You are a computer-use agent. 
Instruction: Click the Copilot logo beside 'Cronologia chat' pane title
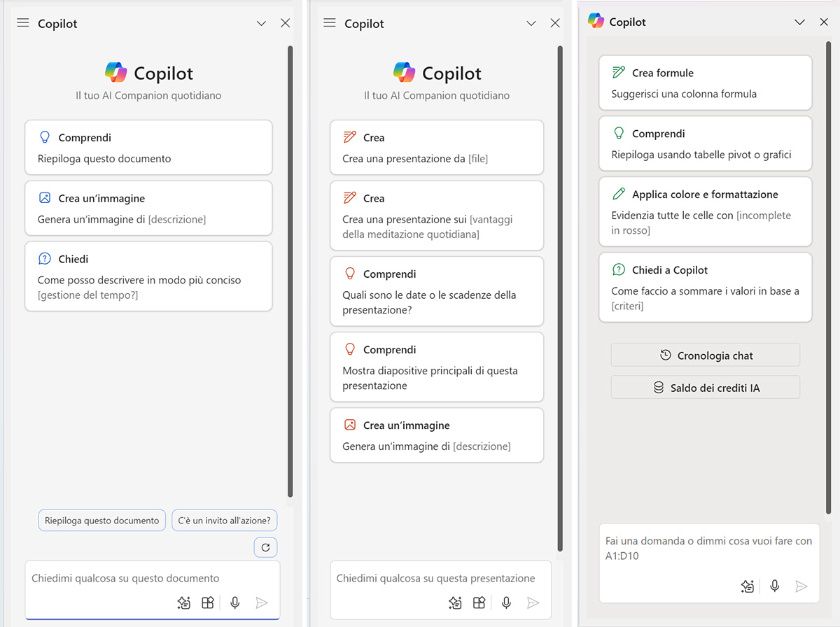click(x=596, y=21)
